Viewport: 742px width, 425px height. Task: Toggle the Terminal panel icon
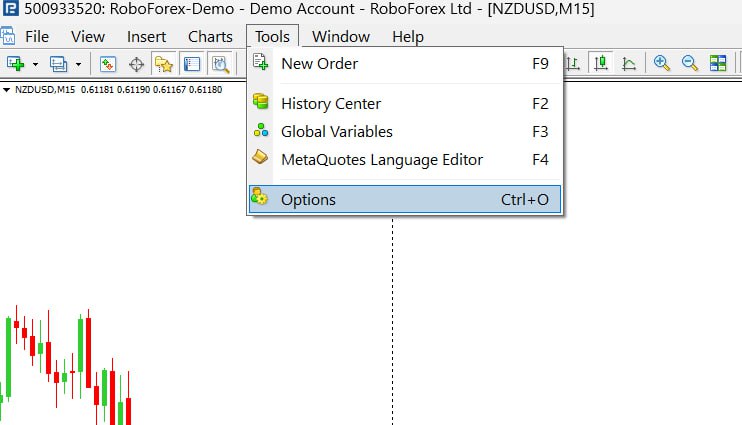coord(191,64)
